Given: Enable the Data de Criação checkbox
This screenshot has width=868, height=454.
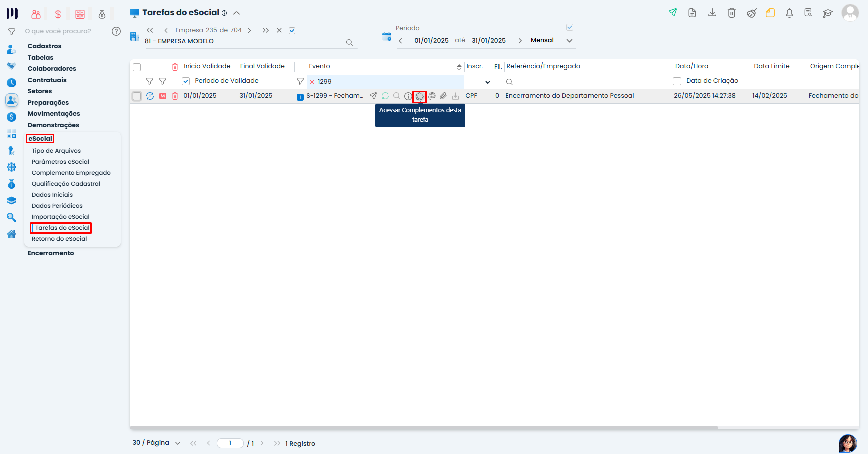Looking at the screenshot, I should point(677,81).
